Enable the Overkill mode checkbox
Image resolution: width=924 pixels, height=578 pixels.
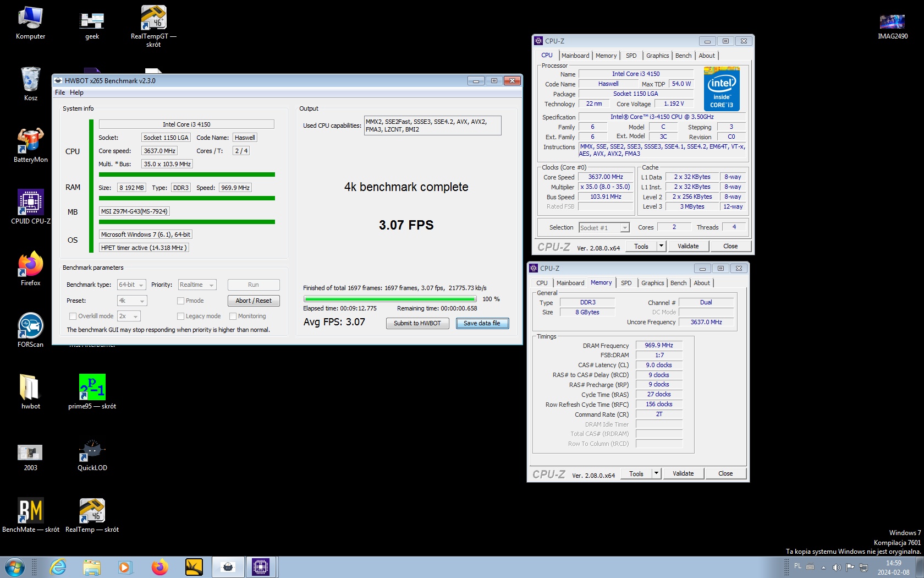coord(73,316)
